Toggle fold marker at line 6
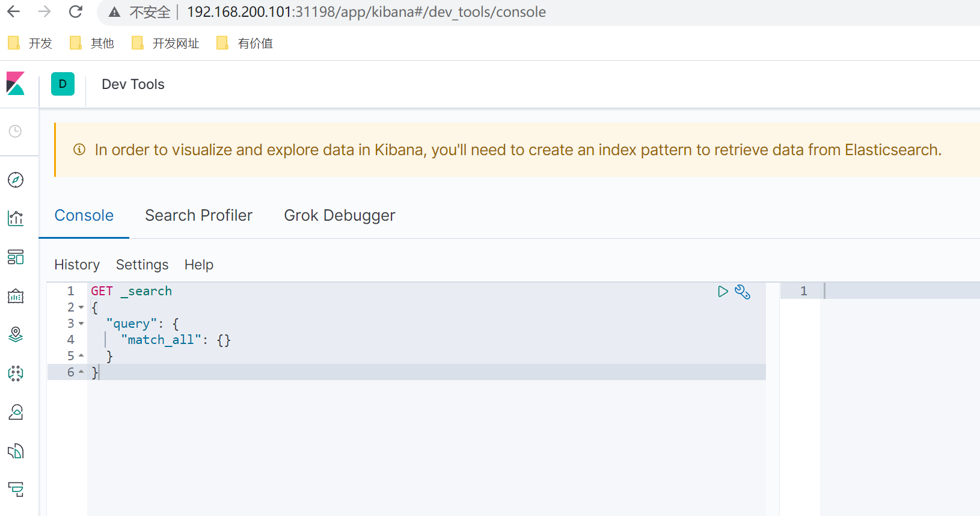The height and width of the screenshot is (516, 980). pyautogui.click(x=81, y=372)
